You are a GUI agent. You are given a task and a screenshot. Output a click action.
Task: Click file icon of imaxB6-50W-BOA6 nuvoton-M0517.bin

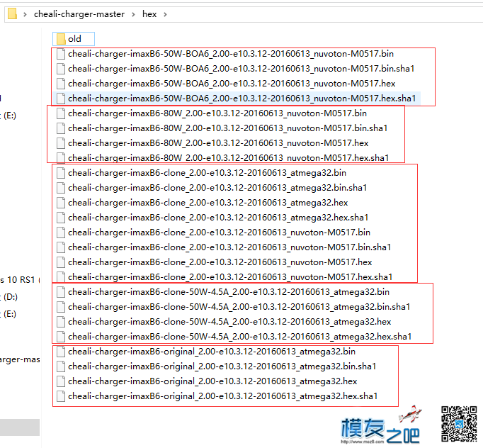(x=61, y=54)
